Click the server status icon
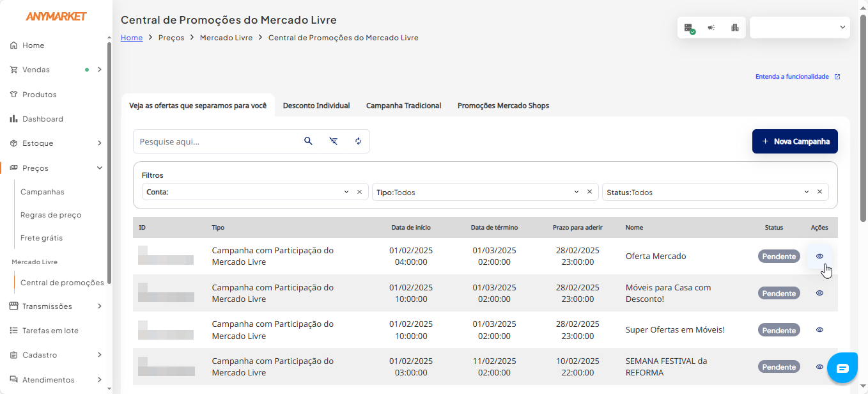 (689, 28)
